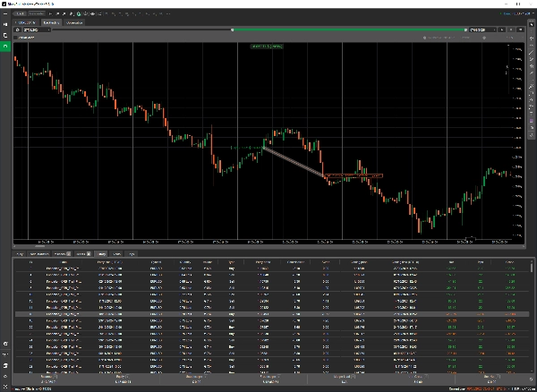537x392 pixels.
Task: Click the Build button in the toolbar
Action: tap(21, 13)
